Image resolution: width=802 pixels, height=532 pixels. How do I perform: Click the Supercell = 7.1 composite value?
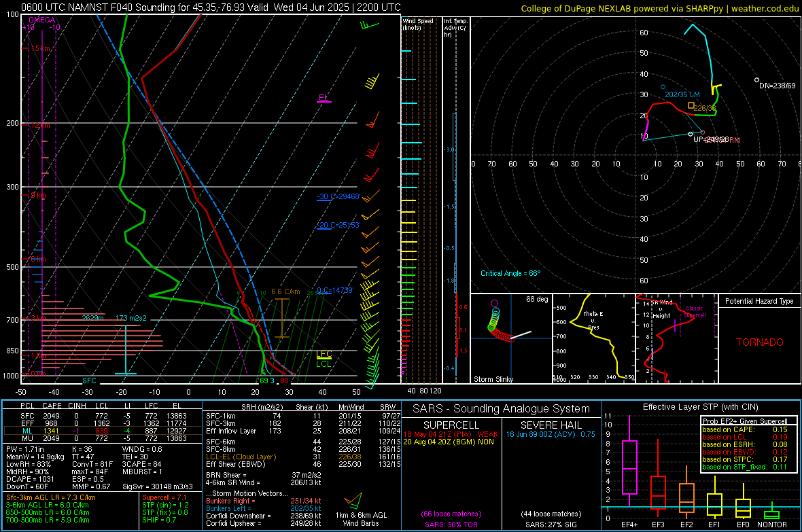(164, 497)
